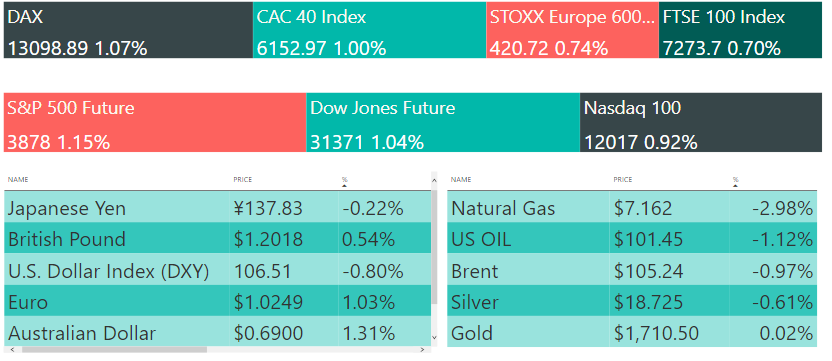Click the currency table scroll up arrow
The width and height of the screenshot is (832, 361).
(x=435, y=180)
